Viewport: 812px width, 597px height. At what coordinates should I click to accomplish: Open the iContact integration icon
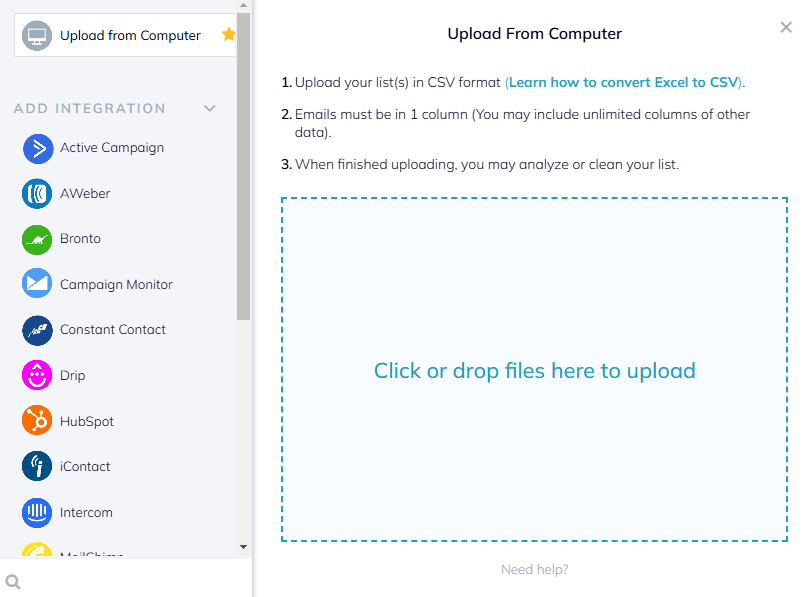click(37, 466)
